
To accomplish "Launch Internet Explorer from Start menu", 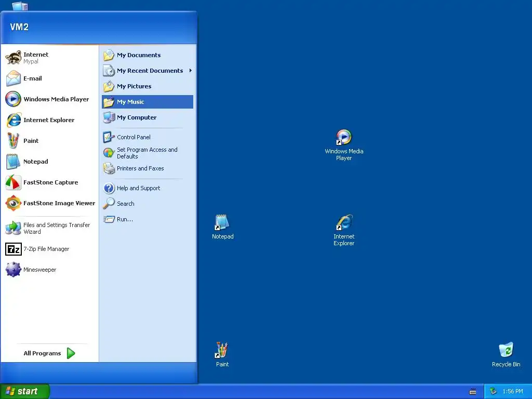I will 49,120.
